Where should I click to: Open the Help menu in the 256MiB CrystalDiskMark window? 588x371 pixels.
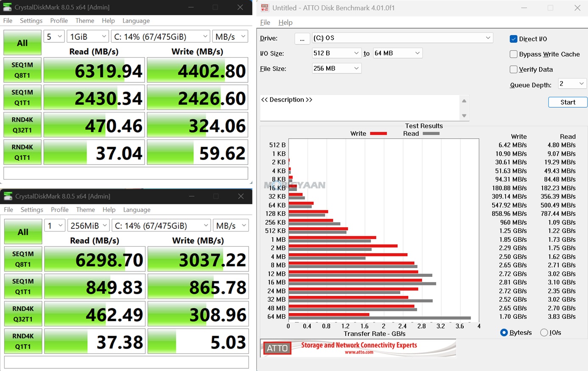[x=109, y=210]
